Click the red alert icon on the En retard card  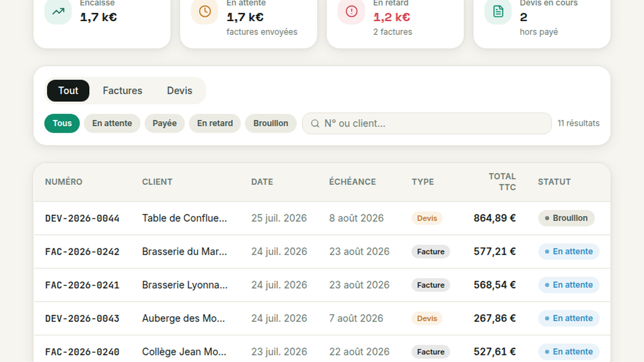pos(351,11)
